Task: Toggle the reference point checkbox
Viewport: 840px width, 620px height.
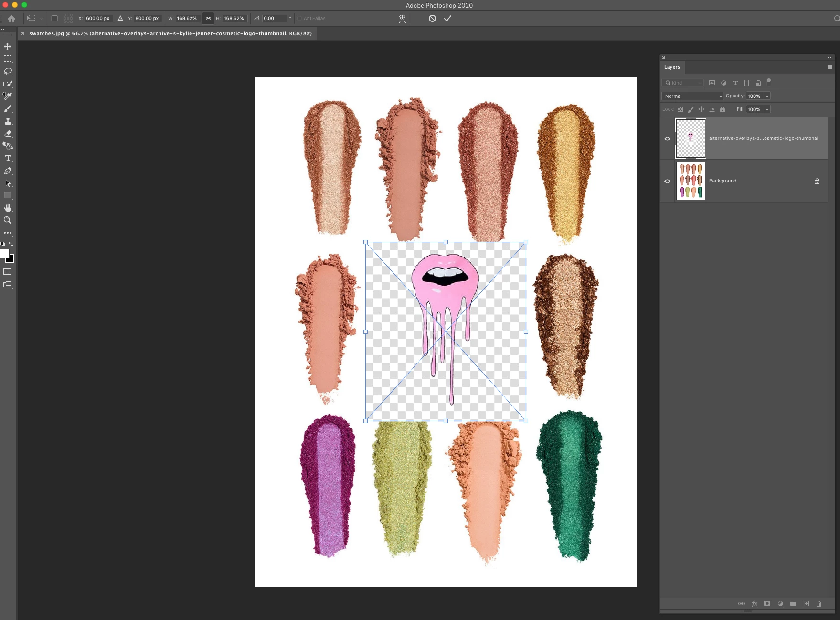Action: [x=54, y=19]
